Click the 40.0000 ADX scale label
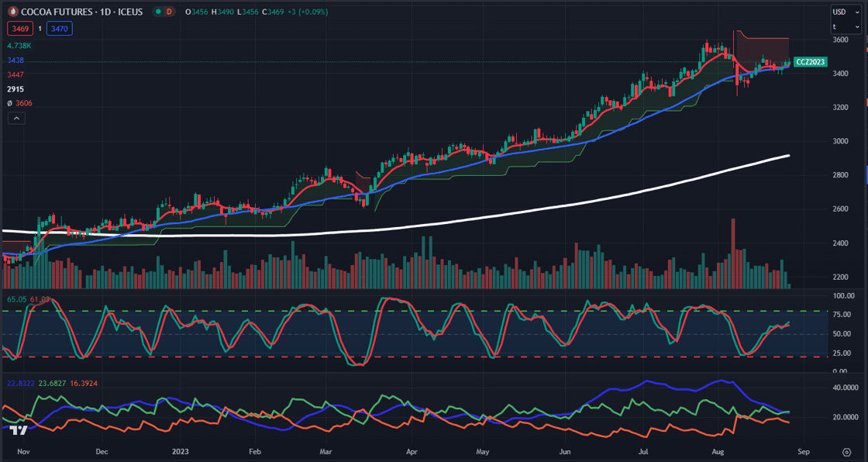Screen dimensions: 868x462 click(844, 388)
